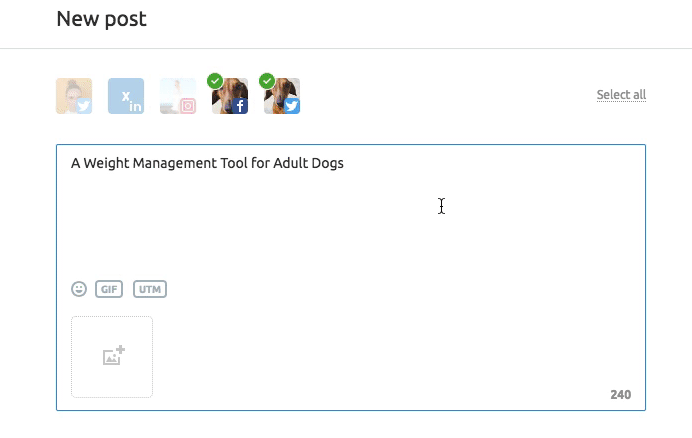Viewport: 692px width, 438px height.
Task: Click the dashed image upload box
Action: (x=112, y=357)
